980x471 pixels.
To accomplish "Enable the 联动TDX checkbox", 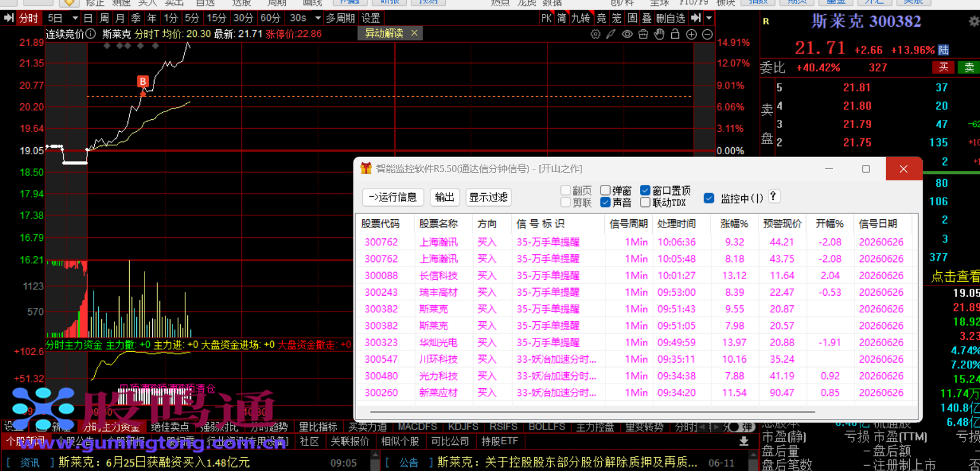I will coord(645,203).
